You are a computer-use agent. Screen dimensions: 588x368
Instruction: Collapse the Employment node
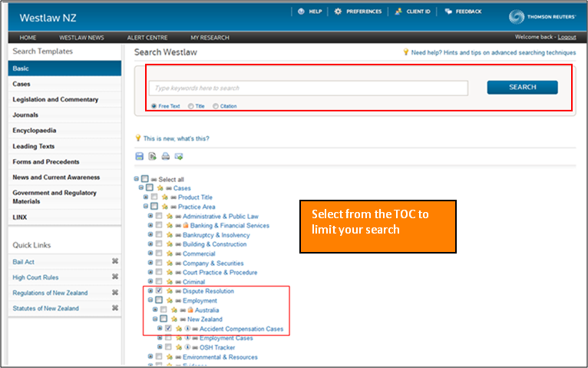150,300
